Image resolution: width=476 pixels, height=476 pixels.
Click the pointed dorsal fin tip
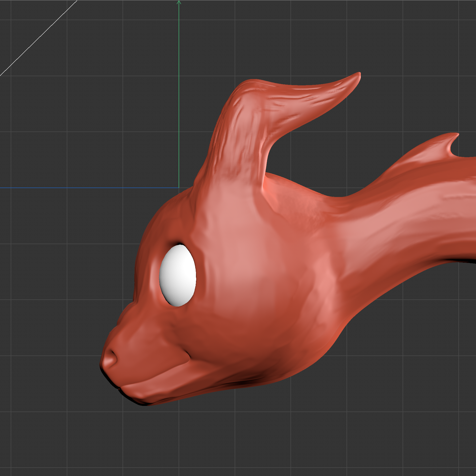pyautogui.click(x=456, y=135)
